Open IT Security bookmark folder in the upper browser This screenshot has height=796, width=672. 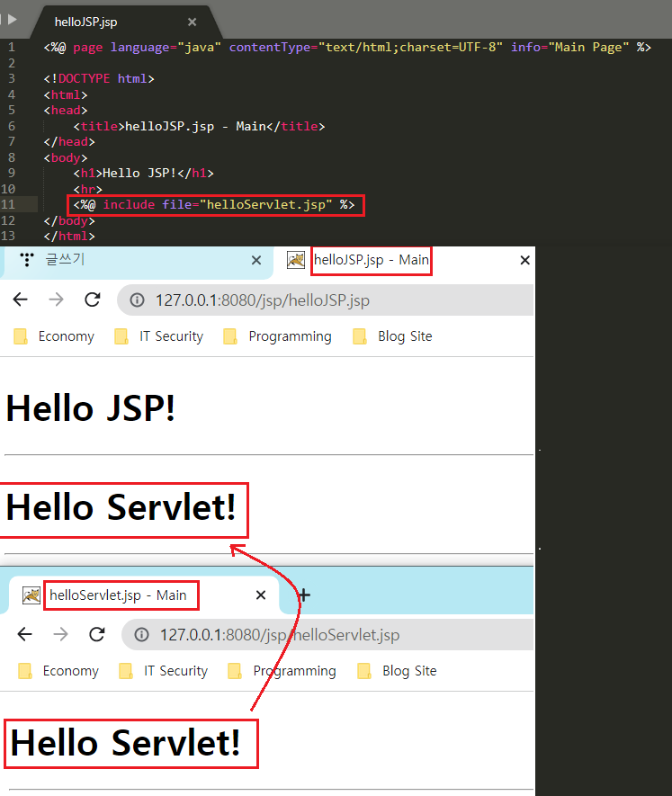pyautogui.click(x=158, y=336)
